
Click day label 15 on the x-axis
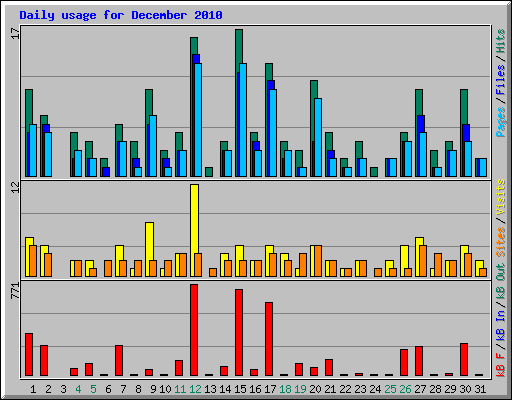tap(240, 389)
